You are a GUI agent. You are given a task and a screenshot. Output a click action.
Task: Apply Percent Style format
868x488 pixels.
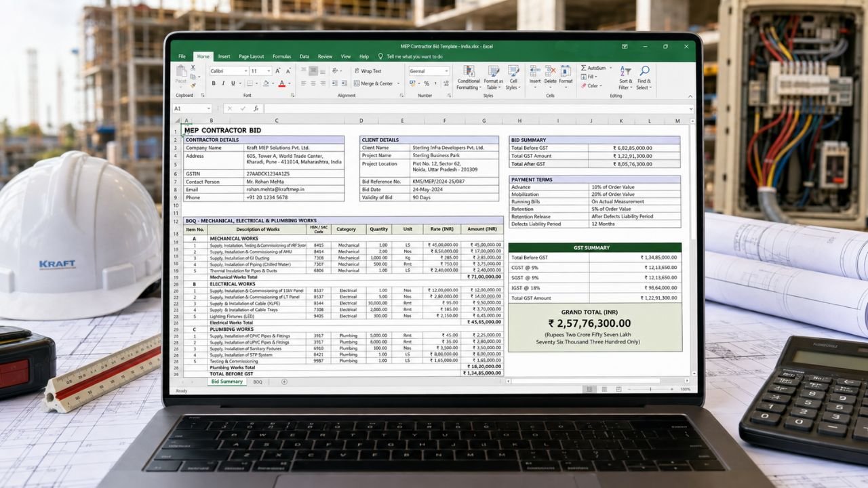pyautogui.click(x=427, y=83)
